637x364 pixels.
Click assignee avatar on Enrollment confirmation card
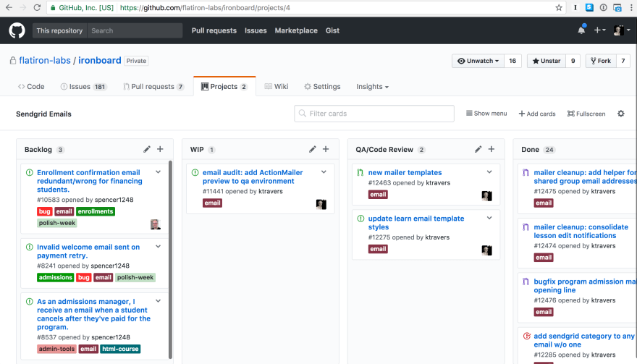click(x=155, y=224)
